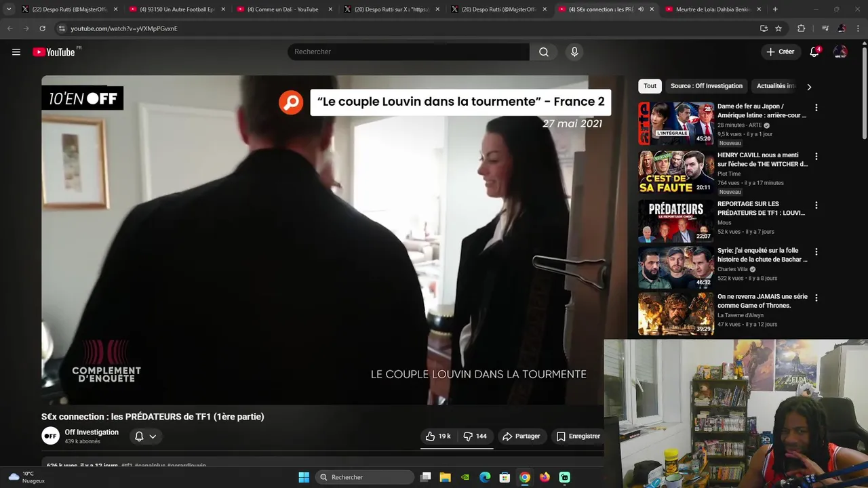Open the tab search dropdown arrow
The width and height of the screenshot is (868, 488).
coord(9,9)
